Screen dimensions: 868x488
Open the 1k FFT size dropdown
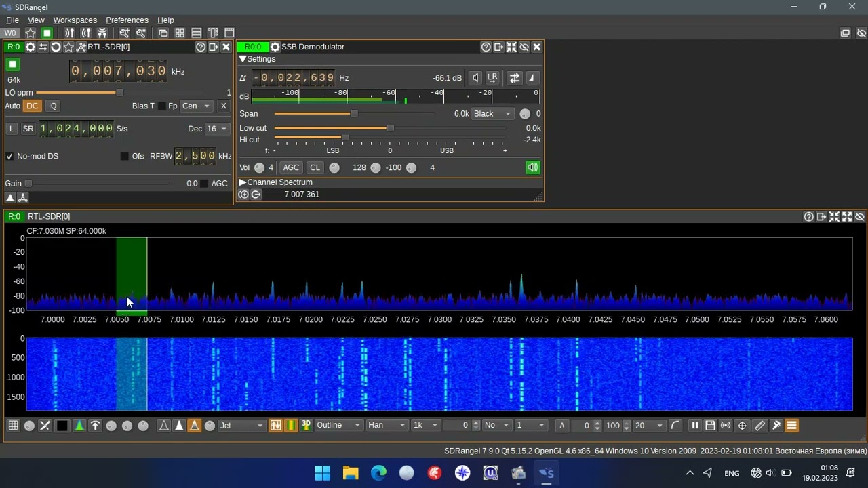pyautogui.click(x=426, y=426)
